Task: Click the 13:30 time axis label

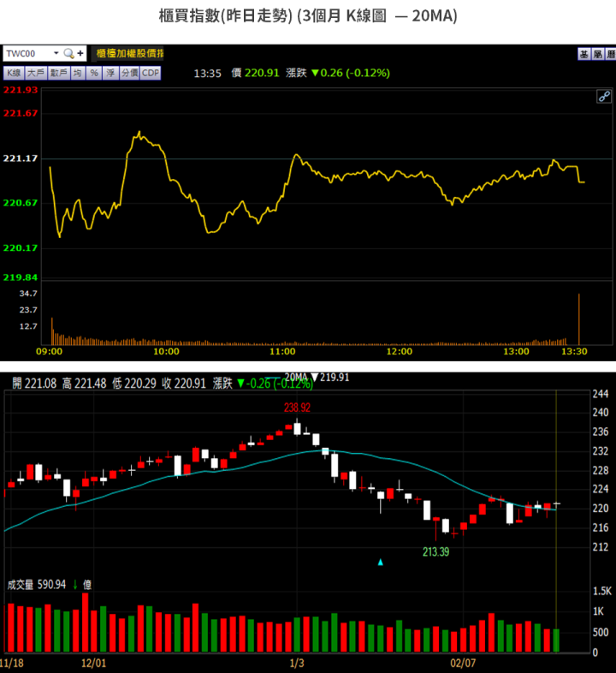Action: 574,352
